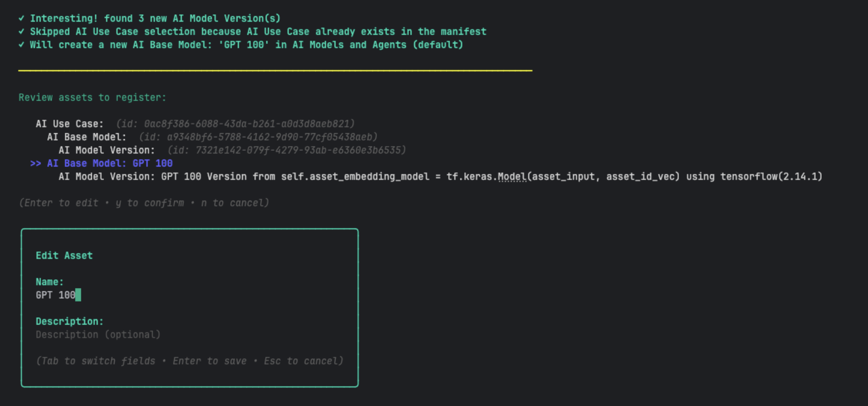
Task: Click the checkmark before "Will create a new"
Action: point(21,45)
